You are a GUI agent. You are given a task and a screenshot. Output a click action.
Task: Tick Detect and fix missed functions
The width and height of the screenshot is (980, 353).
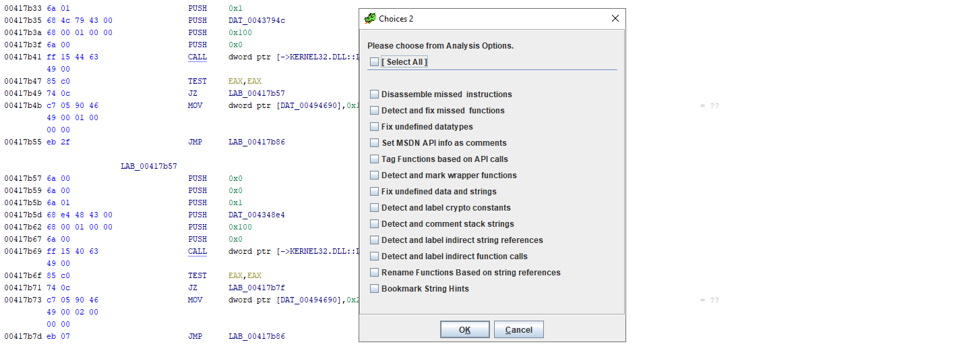point(374,111)
